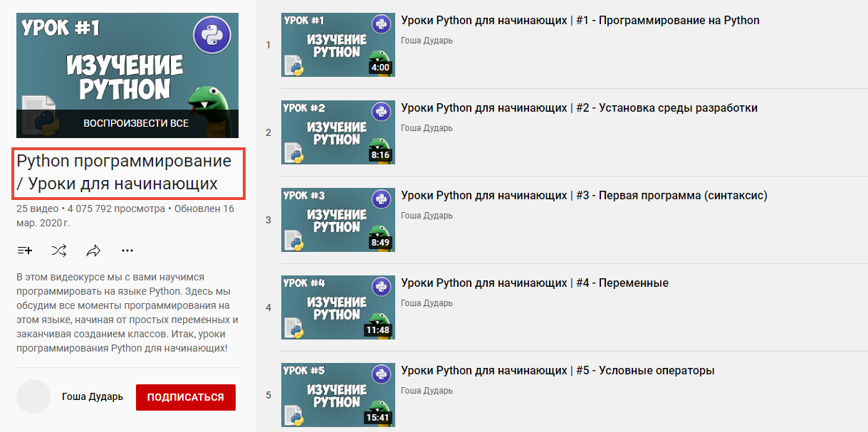Open the thumbnail of video #4 Переменные

coord(338,307)
